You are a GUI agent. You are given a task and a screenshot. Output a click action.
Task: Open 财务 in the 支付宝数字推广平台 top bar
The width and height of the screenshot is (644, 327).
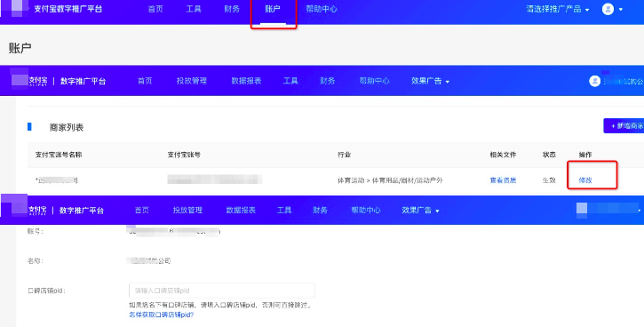(232, 9)
